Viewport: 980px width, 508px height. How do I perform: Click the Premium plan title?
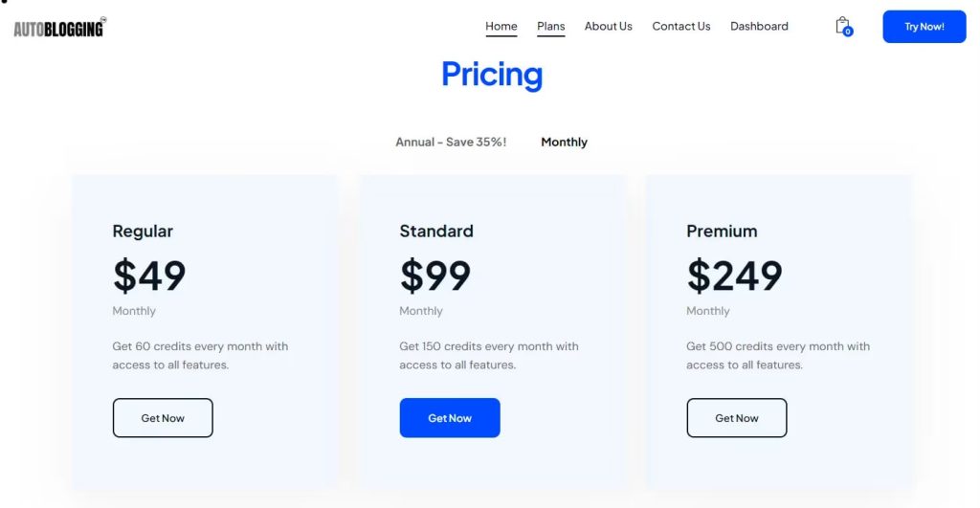pyautogui.click(x=722, y=232)
